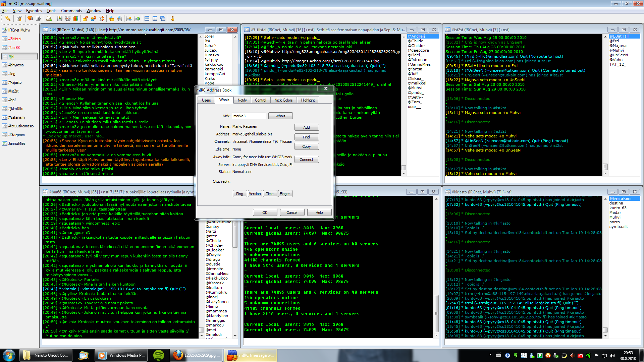Image resolution: width=644 pixels, height=362 pixels.
Task: Open the Commands menu
Action: pos(71,11)
